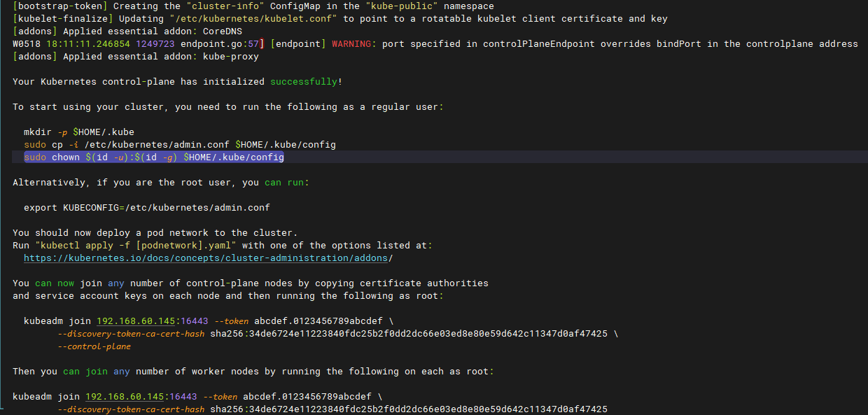Click the 'W0518 18:11:11.246854' timestamp
Screen dimensions: 868x415
[x=71, y=44]
